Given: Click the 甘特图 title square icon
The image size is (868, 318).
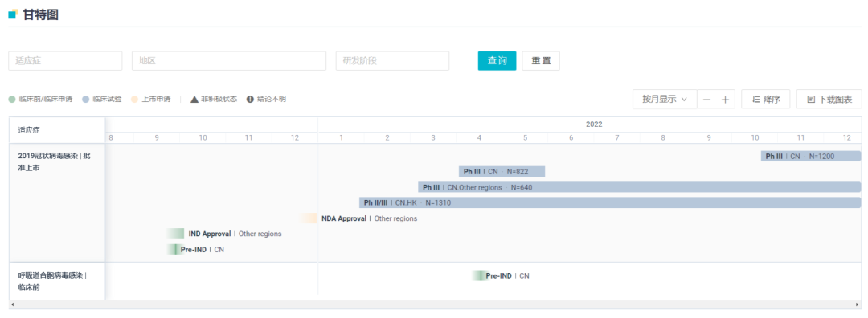Looking at the screenshot, I should (x=13, y=14).
